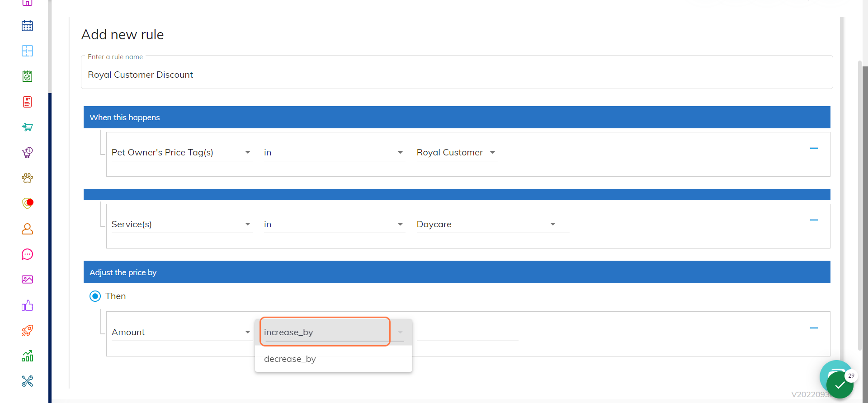The width and height of the screenshot is (868, 403).
Task: Select the Then radio button
Action: pyautogui.click(x=95, y=296)
